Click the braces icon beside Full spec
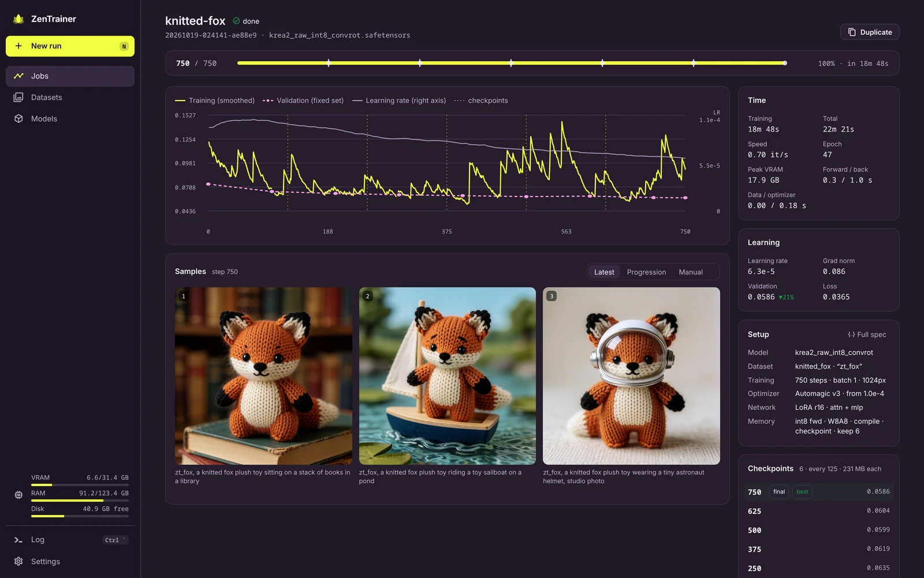Viewport: 924px width, 578px height. click(x=851, y=335)
